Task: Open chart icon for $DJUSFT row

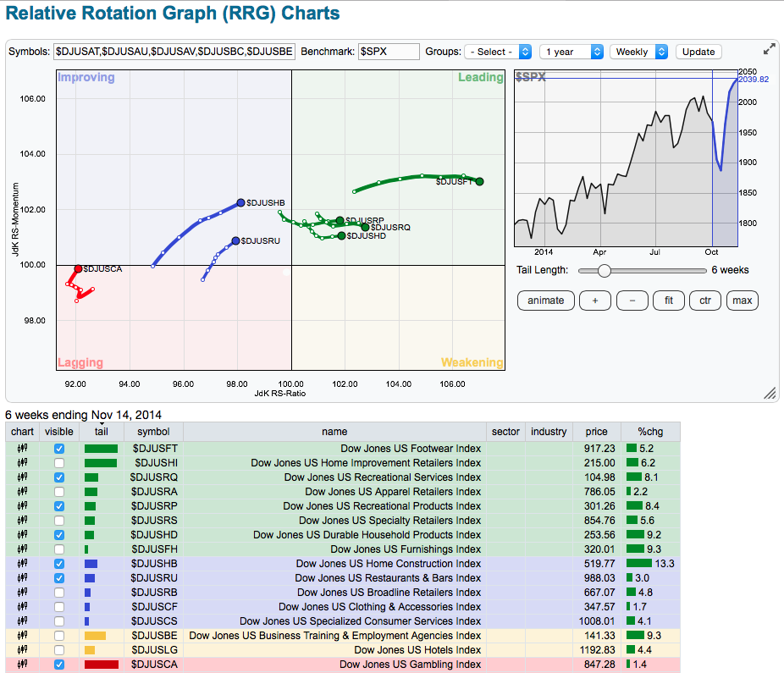Action: [22, 449]
